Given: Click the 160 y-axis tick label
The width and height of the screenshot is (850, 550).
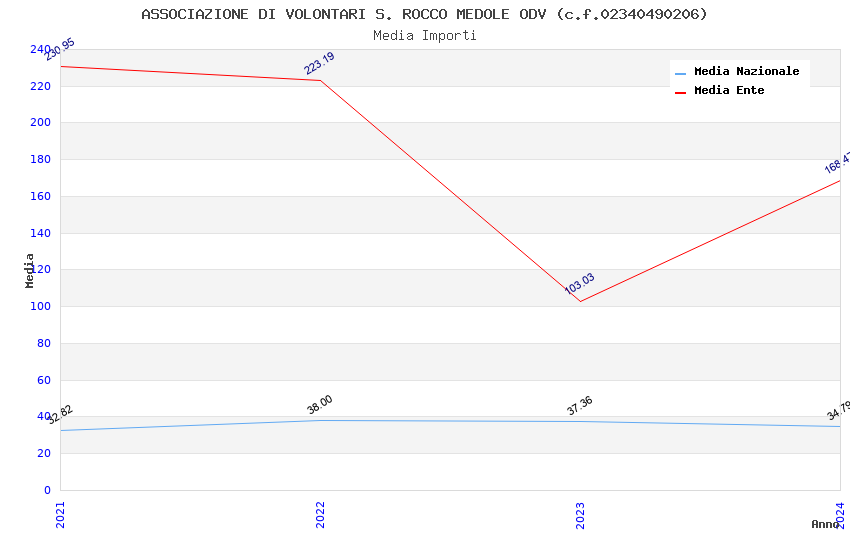Looking at the screenshot, I should (41, 197).
